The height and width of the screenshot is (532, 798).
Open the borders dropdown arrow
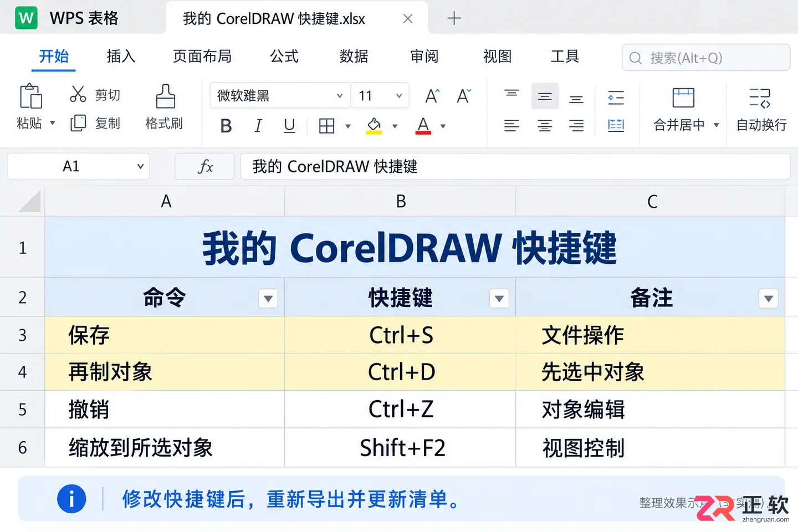(x=348, y=126)
